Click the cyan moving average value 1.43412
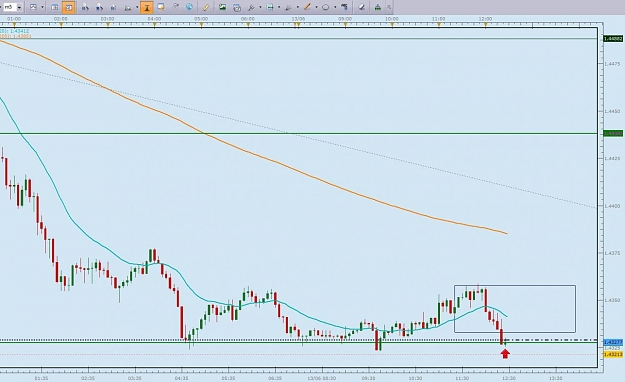 (x=20, y=31)
